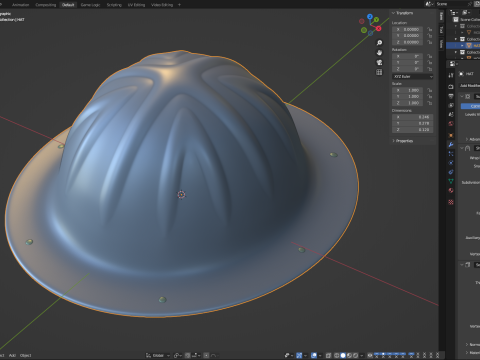Open Object Data green triangle icon
Screen dimensions: 480x360
pyautogui.click(x=451, y=181)
